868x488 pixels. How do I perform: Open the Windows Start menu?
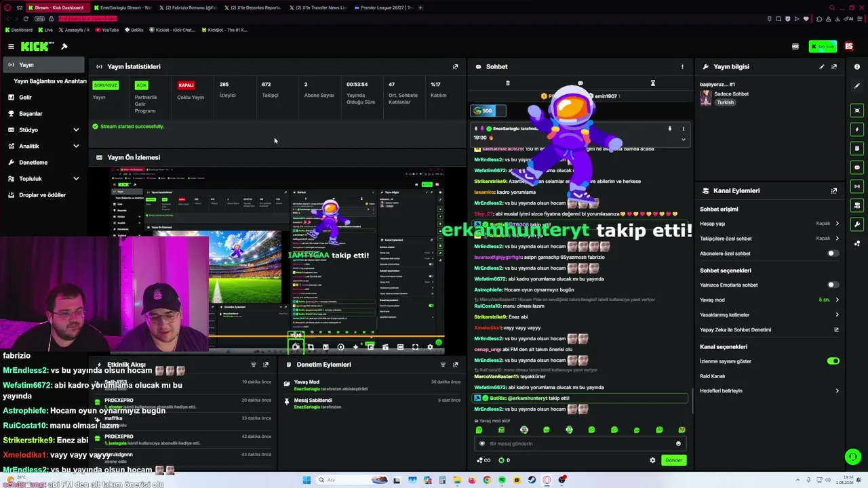(x=307, y=480)
